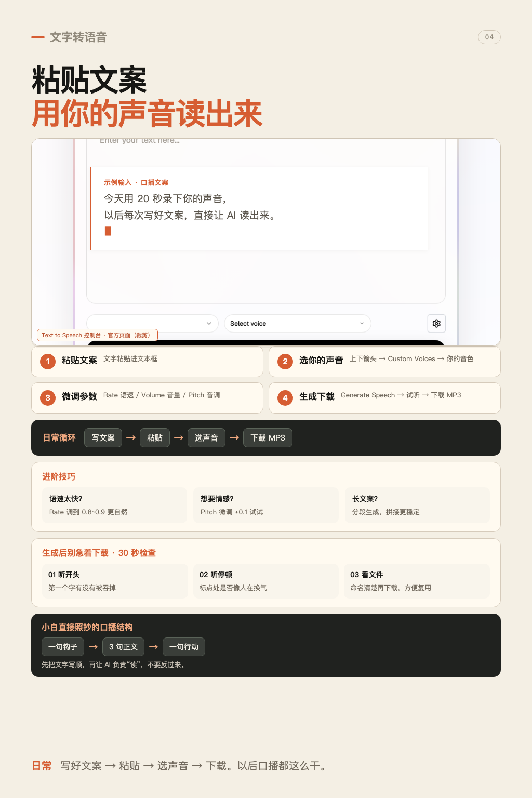532x798 pixels.
Task: Focus the 'Enter your text here...' text box
Action: 265,221
